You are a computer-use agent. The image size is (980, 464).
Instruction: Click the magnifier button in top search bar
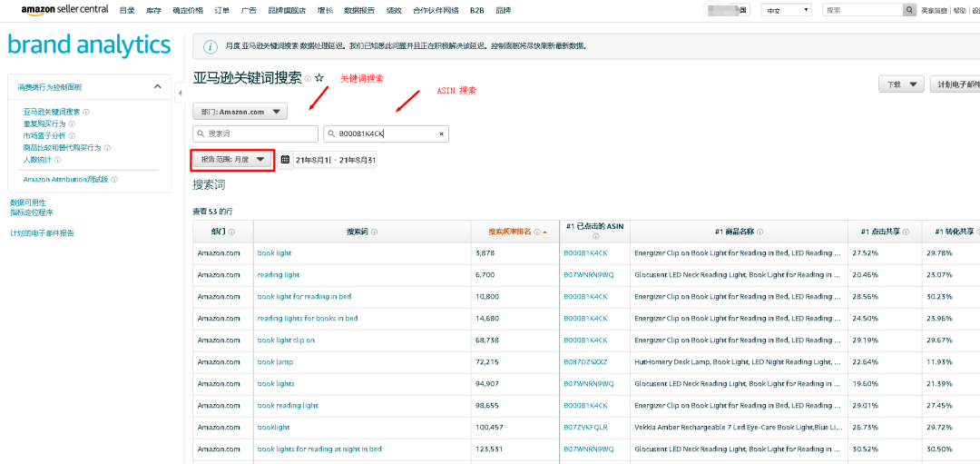tap(909, 10)
